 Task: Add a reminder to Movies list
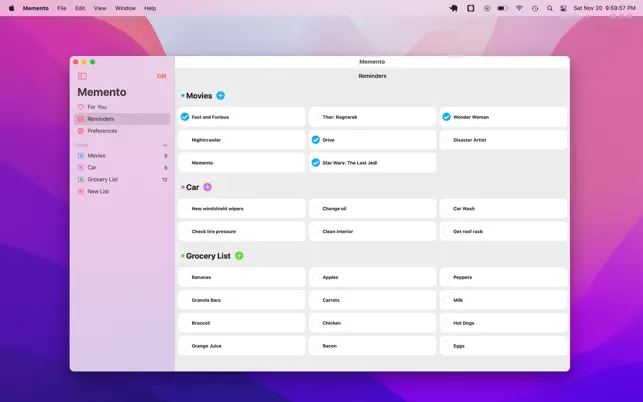pos(220,96)
